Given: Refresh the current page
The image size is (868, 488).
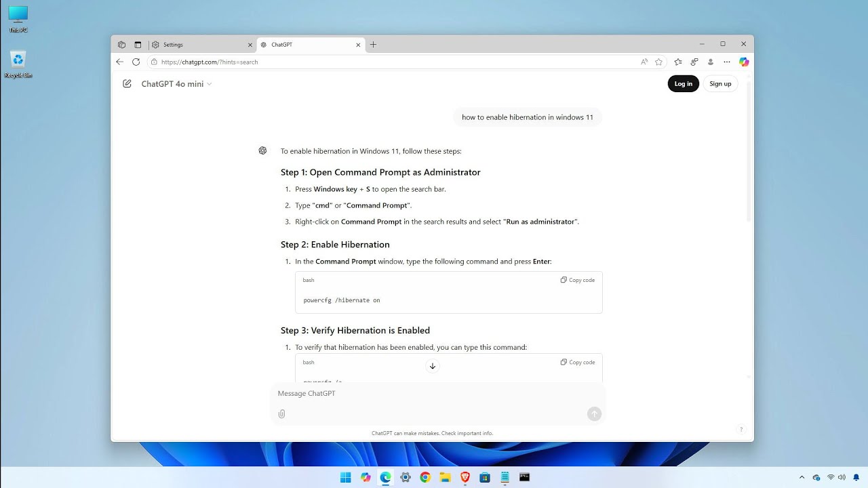Looking at the screenshot, I should click(x=136, y=62).
